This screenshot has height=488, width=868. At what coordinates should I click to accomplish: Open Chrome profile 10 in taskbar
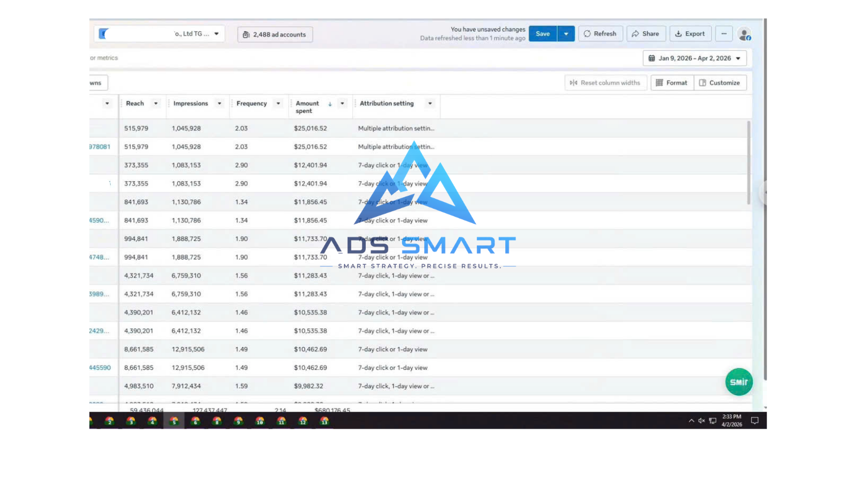260,421
